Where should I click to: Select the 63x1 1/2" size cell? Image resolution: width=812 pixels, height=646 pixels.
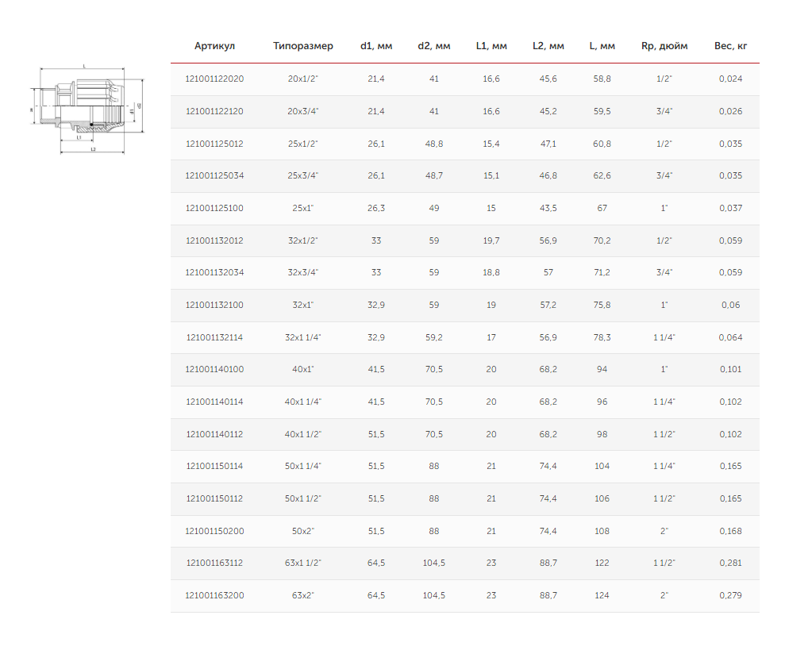coord(303,563)
